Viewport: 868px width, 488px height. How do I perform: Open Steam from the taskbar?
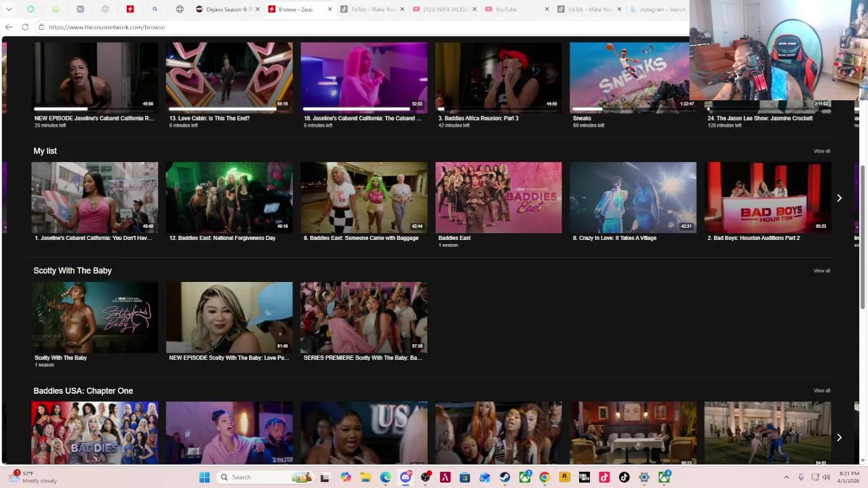click(505, 477)
